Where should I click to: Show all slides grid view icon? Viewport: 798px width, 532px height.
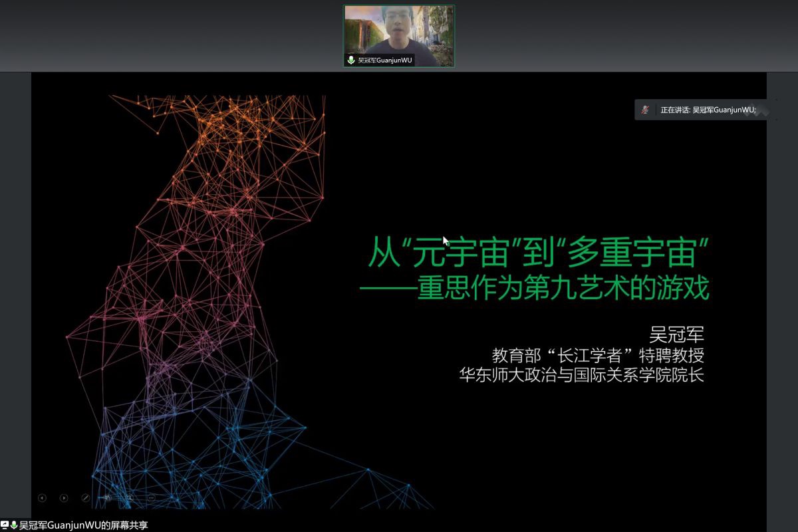click(107, 497)
